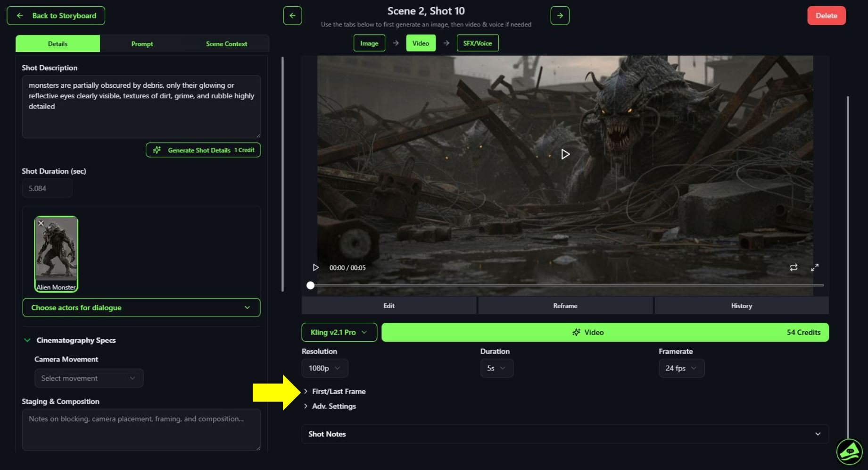
Task: Open the Resolution 1080p dropdown
Action: click(324, 368)
